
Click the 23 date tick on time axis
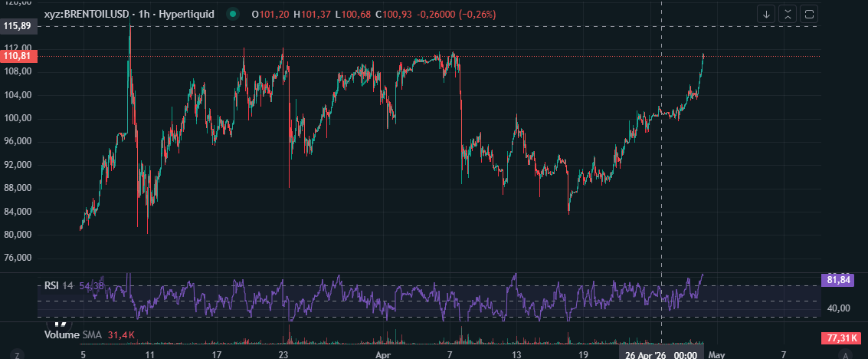(x=283, y=354)
